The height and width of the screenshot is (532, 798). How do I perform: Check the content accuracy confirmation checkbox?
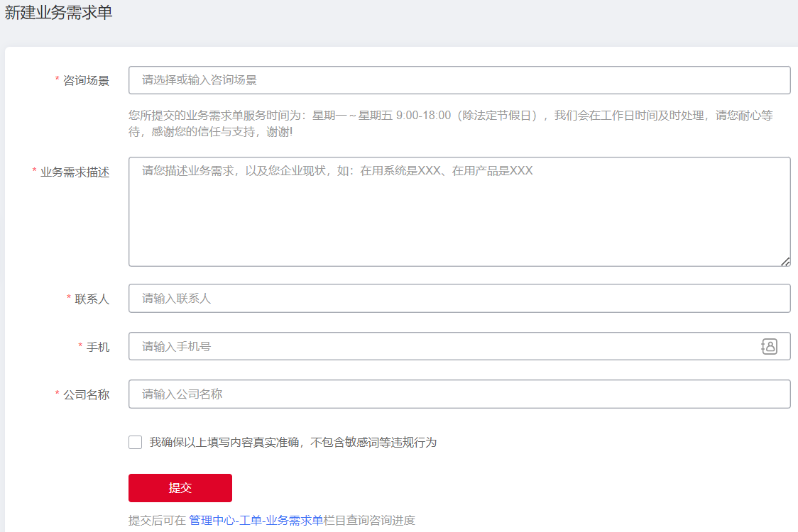(136, 442)
